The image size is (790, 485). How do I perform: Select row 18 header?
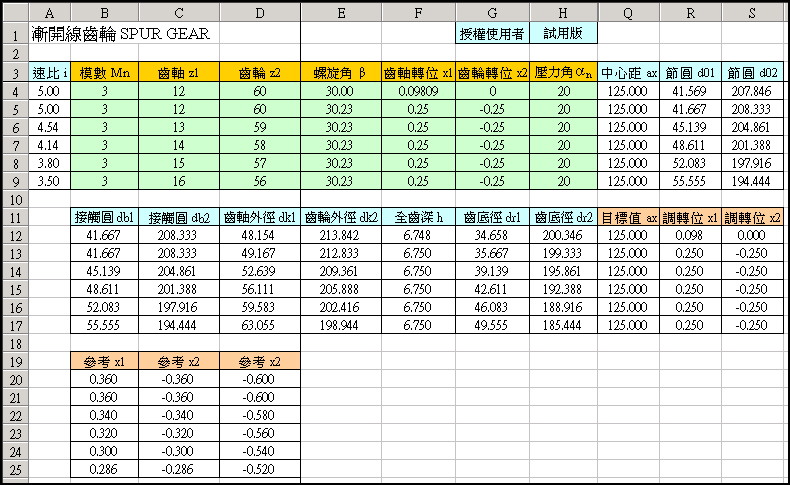(15, 344)
